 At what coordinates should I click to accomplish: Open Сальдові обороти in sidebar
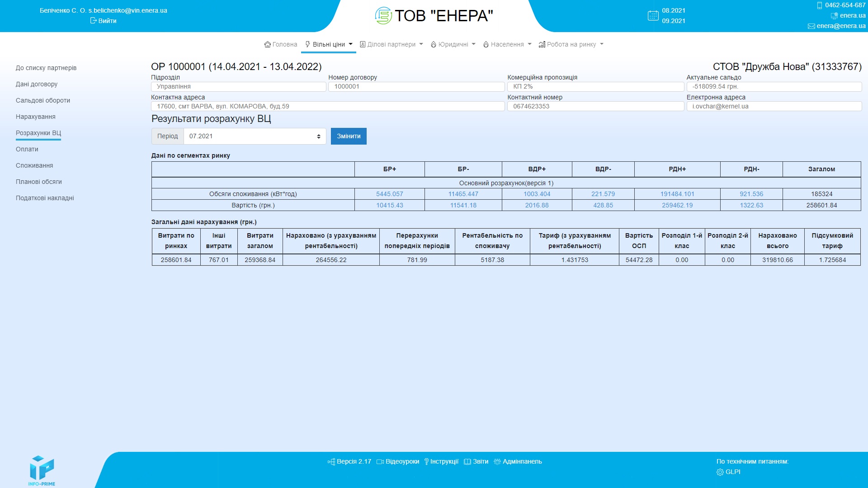43,100
